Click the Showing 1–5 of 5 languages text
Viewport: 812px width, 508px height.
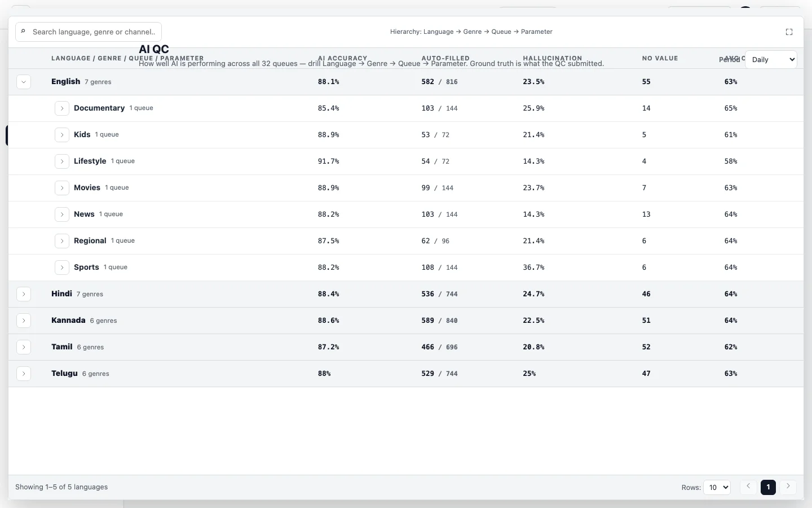(61, 487)
